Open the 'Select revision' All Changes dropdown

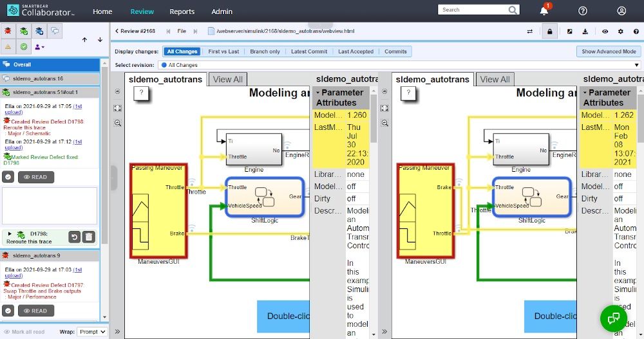(399, 65)
